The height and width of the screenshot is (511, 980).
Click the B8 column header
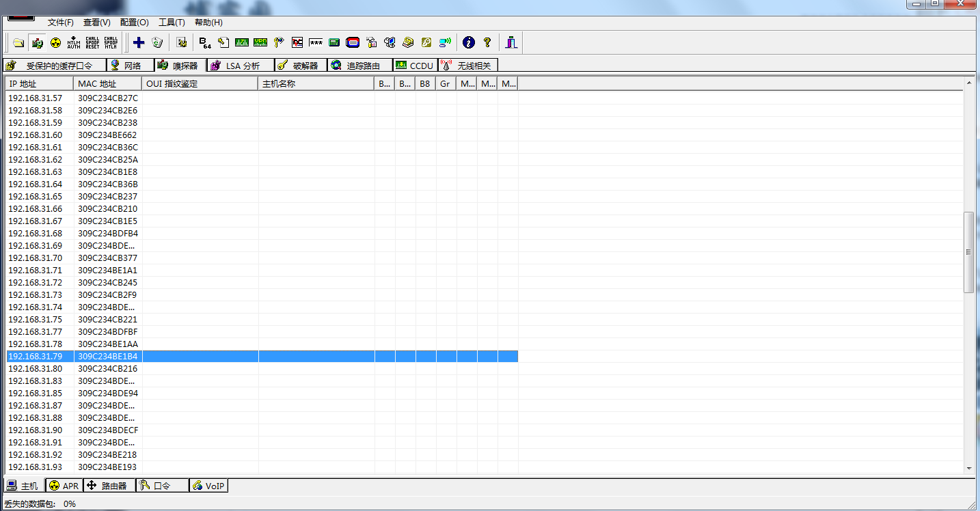pos(426,84)
